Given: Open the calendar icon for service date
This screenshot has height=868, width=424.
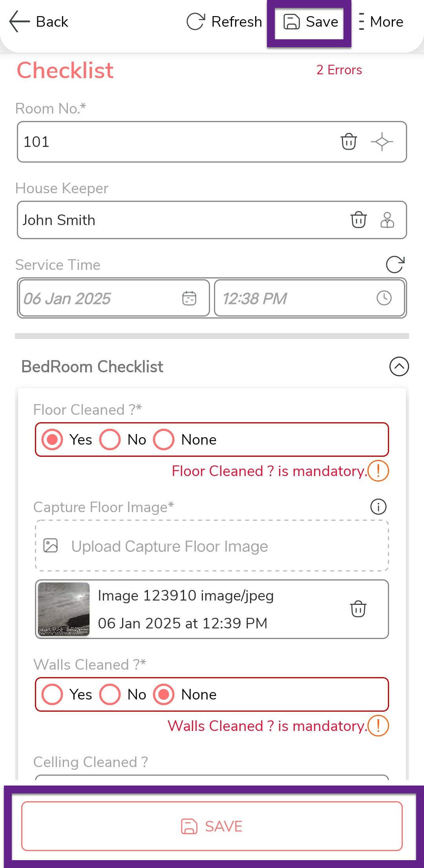Looking at the screenshot, I should tap(189, 298).
